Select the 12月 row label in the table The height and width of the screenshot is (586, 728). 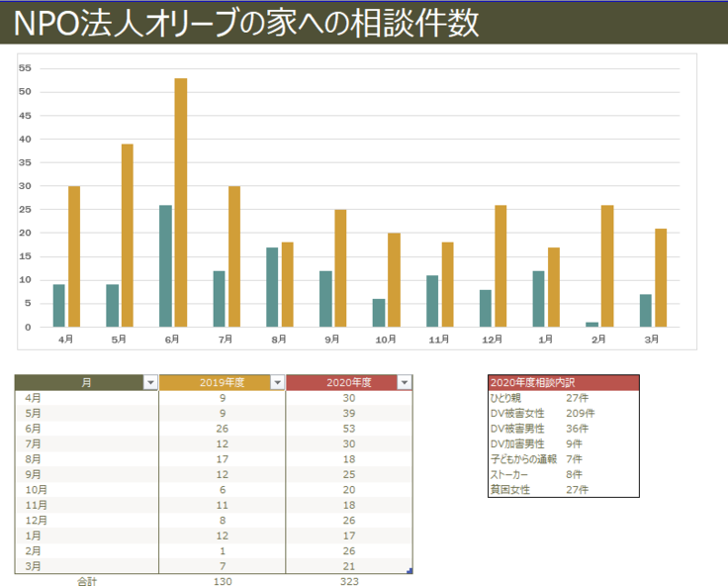pos(36,519)
